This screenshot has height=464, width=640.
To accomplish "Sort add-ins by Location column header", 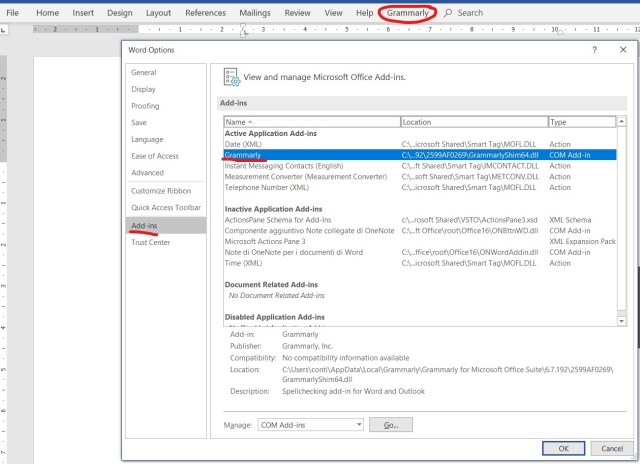I will tap(472, 122).
